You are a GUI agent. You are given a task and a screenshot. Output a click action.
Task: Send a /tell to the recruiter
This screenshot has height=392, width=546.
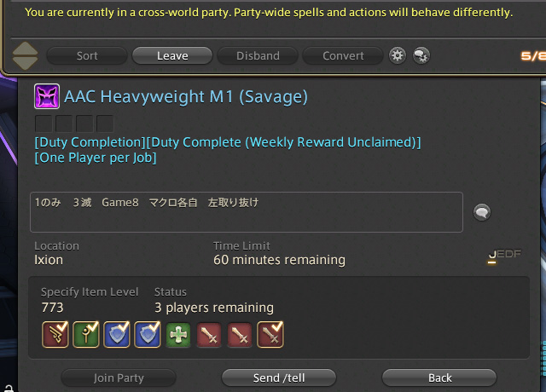coord(279,378)
